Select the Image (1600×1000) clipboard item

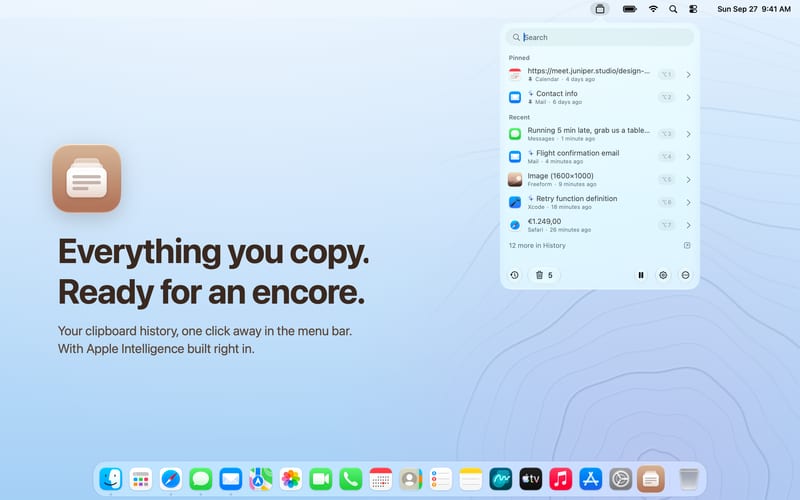pyautogui.click(x=599, y=180)
